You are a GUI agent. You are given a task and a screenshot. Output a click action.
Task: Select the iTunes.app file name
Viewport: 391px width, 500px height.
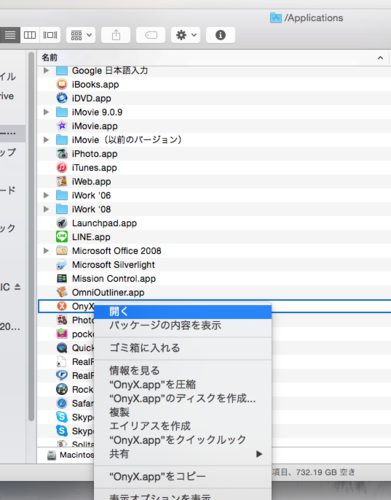pos(94,168)
